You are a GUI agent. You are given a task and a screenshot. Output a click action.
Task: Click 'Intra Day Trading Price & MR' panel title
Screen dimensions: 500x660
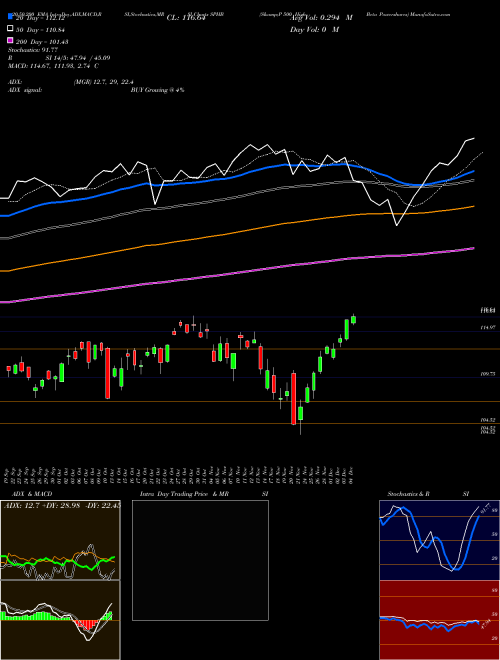(184, 494)
